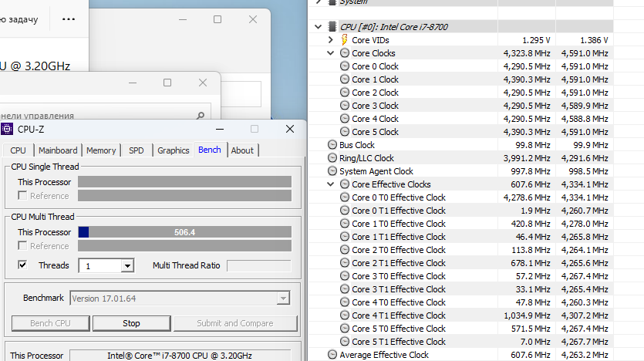Click the Core 2 T1 Effective Clock icon
The image size is (644, 361).
pyautogui.click(x=345, y=263)
